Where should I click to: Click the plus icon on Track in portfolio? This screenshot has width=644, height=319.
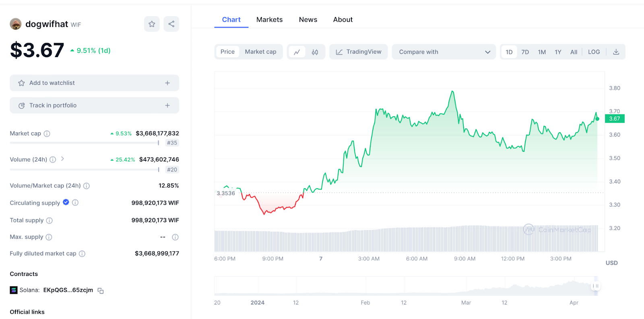tap(167, 105)
